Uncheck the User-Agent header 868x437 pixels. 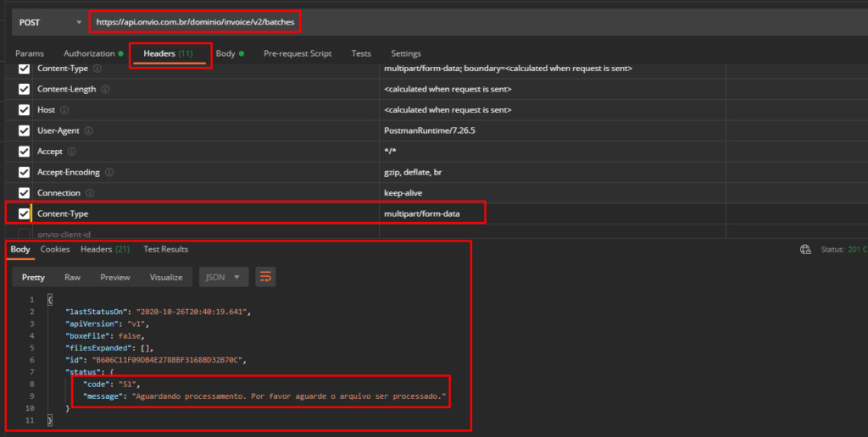click(24, 130)
